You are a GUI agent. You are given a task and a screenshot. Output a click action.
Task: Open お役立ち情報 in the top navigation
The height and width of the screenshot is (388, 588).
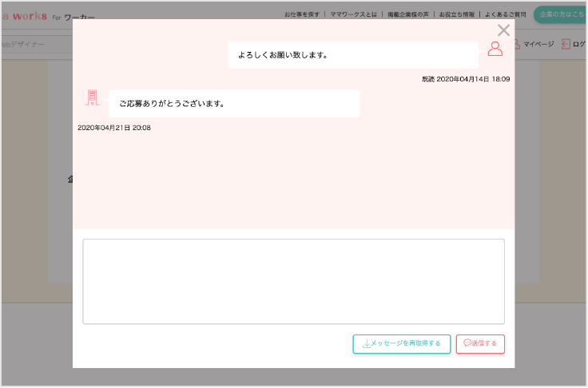(x=457, y=14)
